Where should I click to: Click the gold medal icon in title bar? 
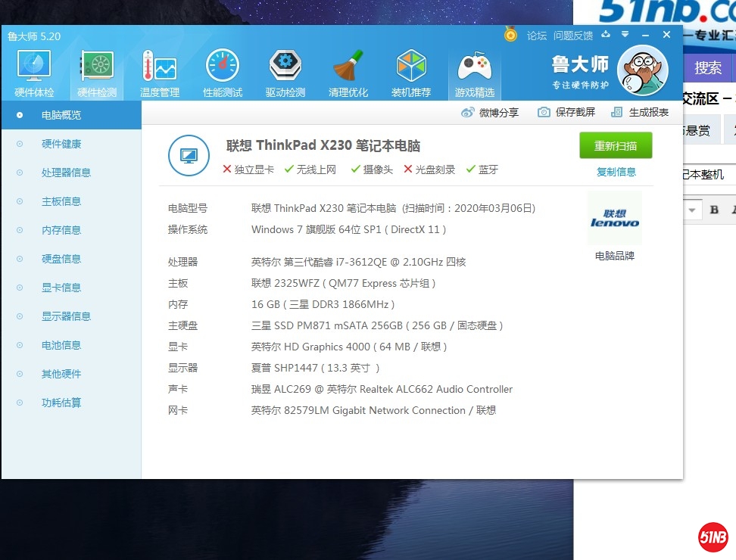coord(511,35)
